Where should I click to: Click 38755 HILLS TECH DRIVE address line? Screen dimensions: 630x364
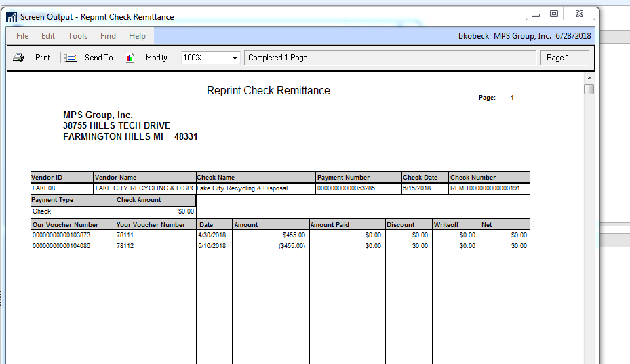[117, 126]
